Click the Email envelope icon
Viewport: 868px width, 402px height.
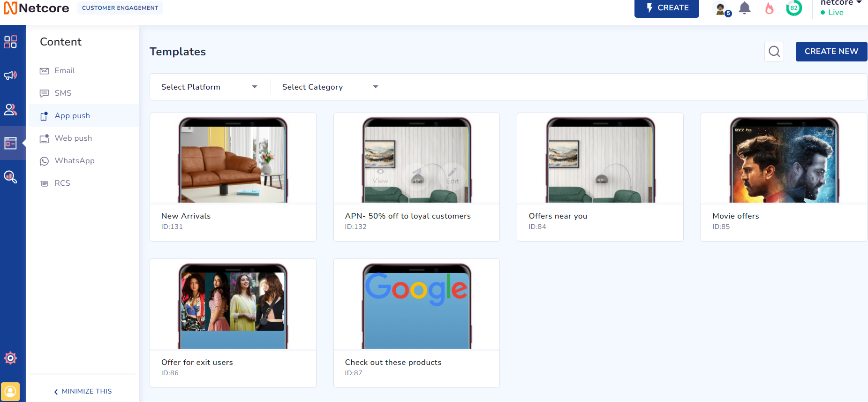pos(44,71)
